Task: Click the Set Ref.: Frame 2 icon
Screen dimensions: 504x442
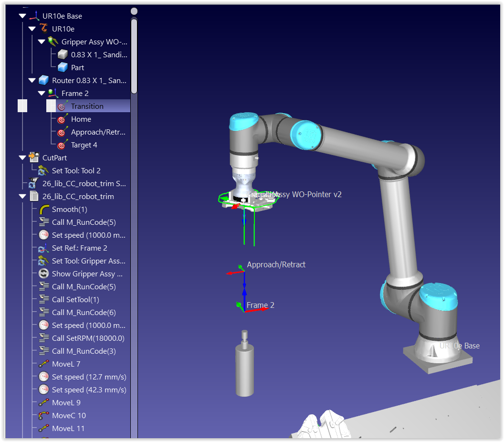Action: 44,248
